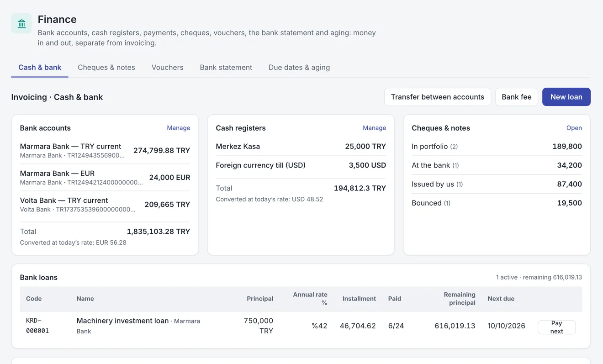Select the Issued by us cheques row

497,184
